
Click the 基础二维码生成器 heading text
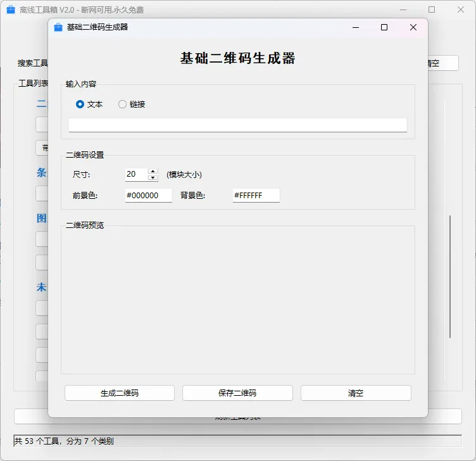[238, 58]
